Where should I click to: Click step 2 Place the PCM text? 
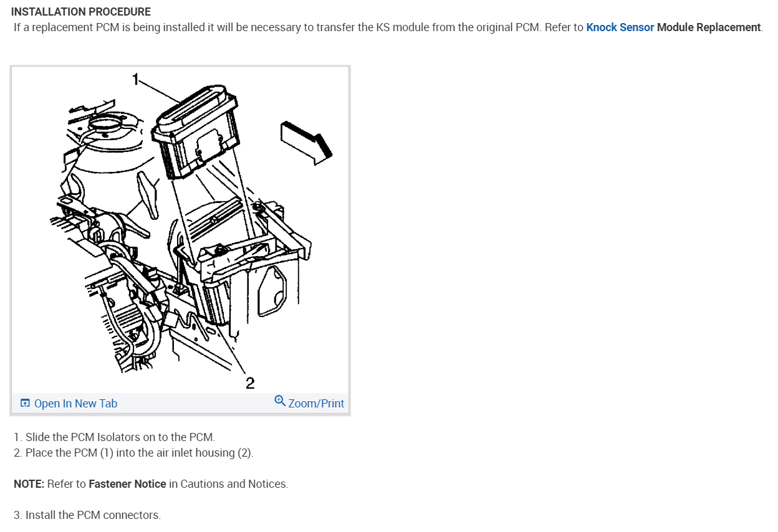(x=133, y=453)
